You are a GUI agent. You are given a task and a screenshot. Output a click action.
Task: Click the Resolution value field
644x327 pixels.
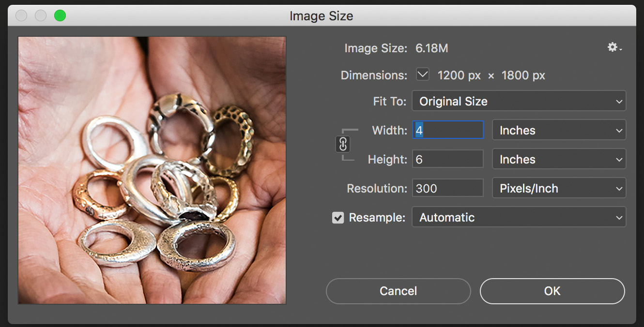(x=448, y=188)
